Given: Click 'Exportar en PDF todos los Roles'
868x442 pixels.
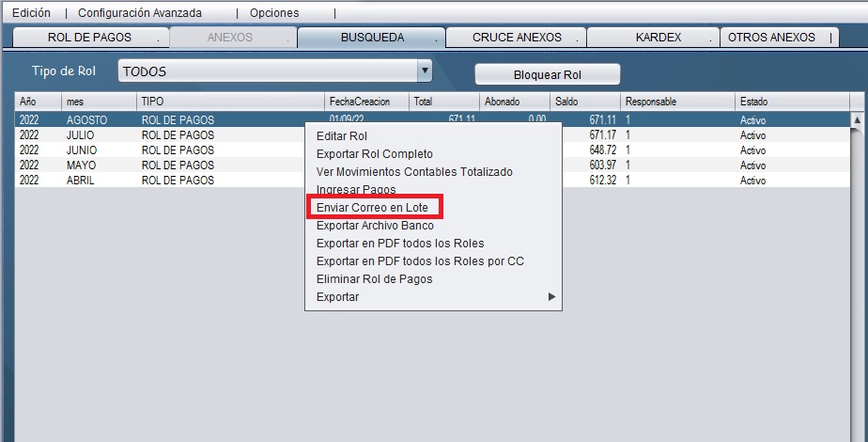Looking at the screenshot, I should pyautogui.click(x=400, y=244).
